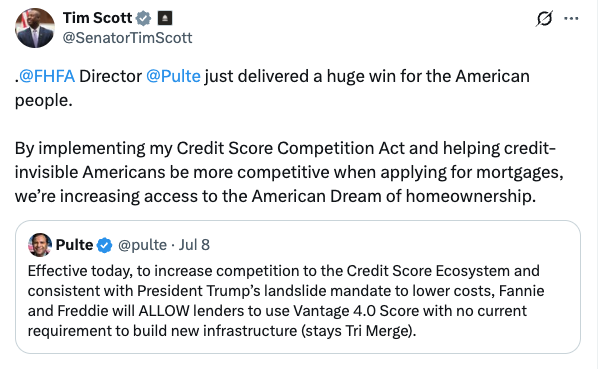Open the three-dot more options menu
The height and width of the screenshot is (369, 599).
pos(571,18)
